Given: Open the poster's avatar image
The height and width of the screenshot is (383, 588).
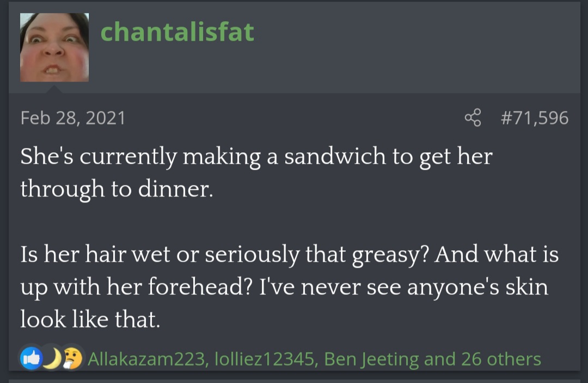Looking at the screenshot, I should [54, 47].
